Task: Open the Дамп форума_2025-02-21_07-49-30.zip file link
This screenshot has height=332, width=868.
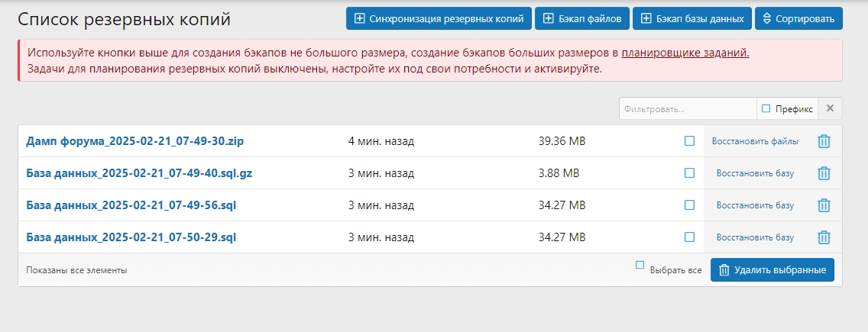Action: pyautogui.click(x=135, y=141)
